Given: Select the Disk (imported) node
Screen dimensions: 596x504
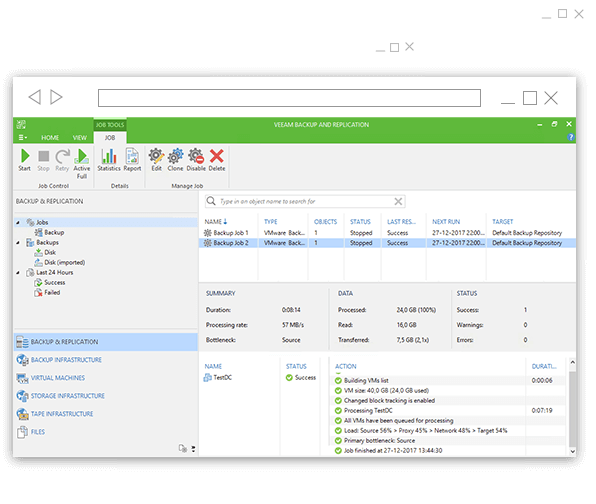Looking at the screenshot, I should (60, 262).
